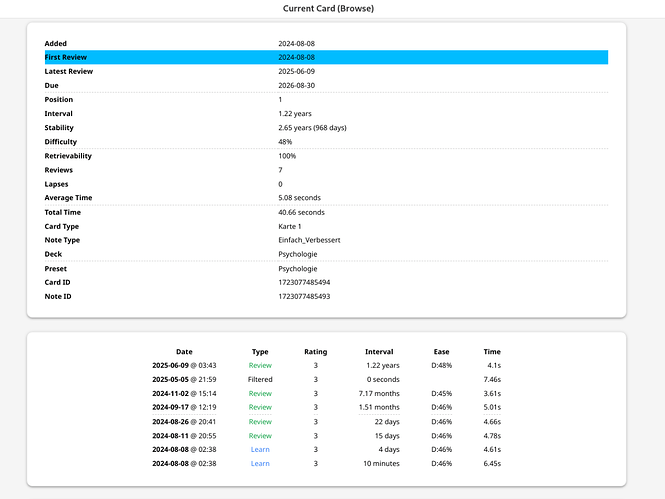Click Average Time value 5.08 seconds
The image size is (665, 499).
[x=299, y=198]
